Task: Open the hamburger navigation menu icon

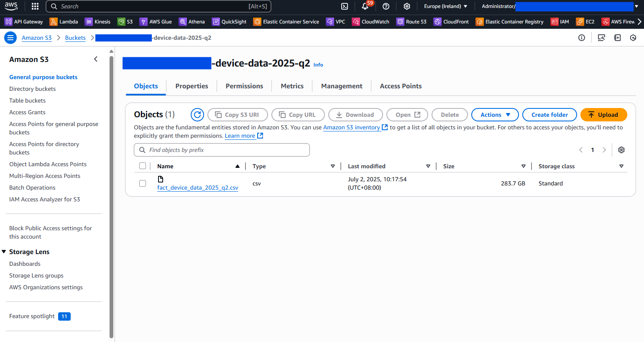Action: 10,38
